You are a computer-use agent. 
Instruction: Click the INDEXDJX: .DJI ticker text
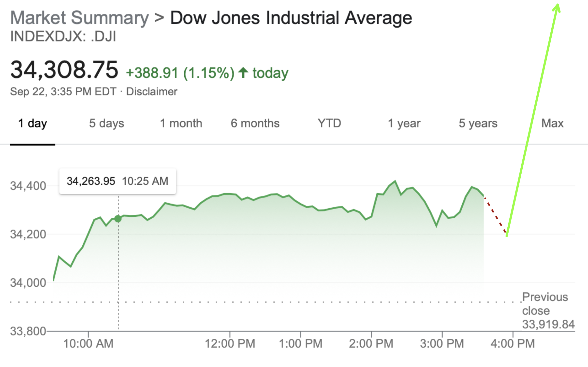pos(63,36)
